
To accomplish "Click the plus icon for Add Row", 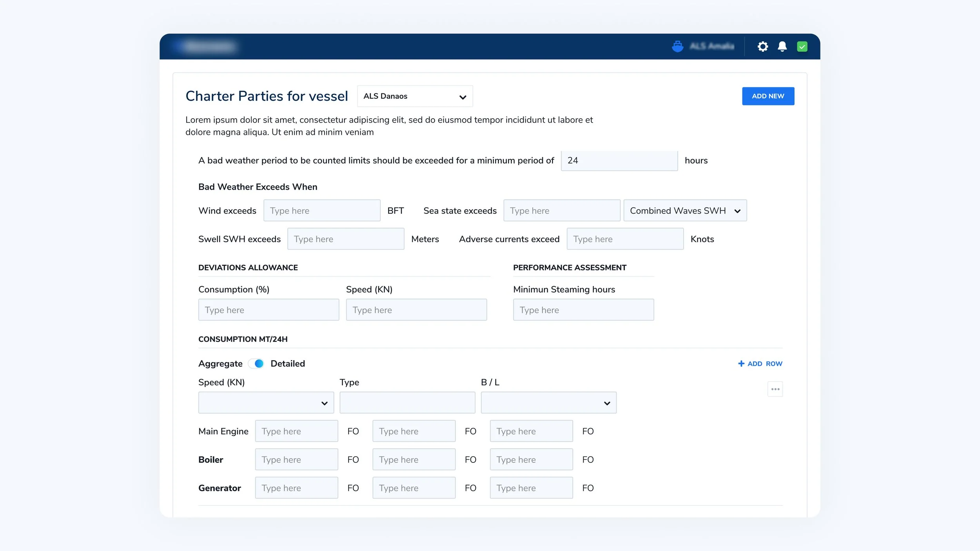I will (741, 364).
